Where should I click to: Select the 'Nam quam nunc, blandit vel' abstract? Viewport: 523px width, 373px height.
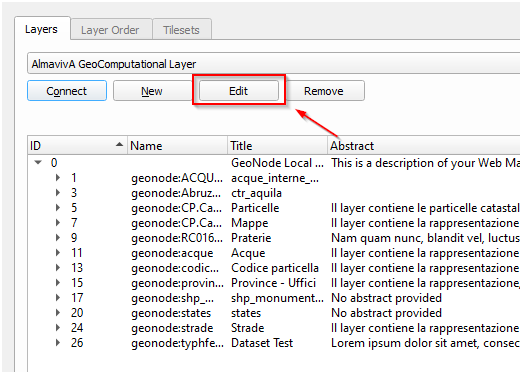point(425,238)
